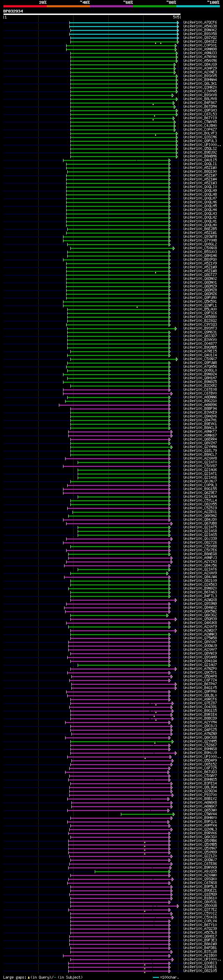Viewport: 223px width, 980px height.
Task: Open the UniRef100_P93700 hit label
Action: point(200,795)
